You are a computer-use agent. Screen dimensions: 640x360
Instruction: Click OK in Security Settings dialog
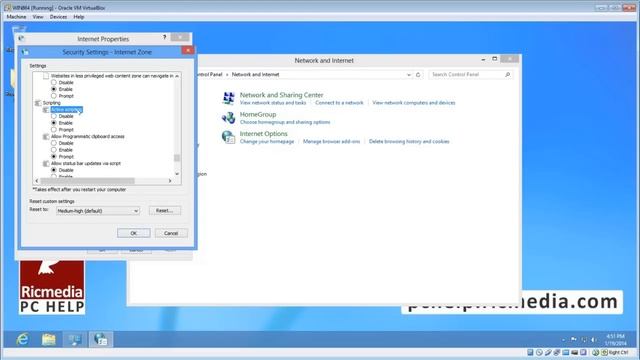click(x=133, y=233)
